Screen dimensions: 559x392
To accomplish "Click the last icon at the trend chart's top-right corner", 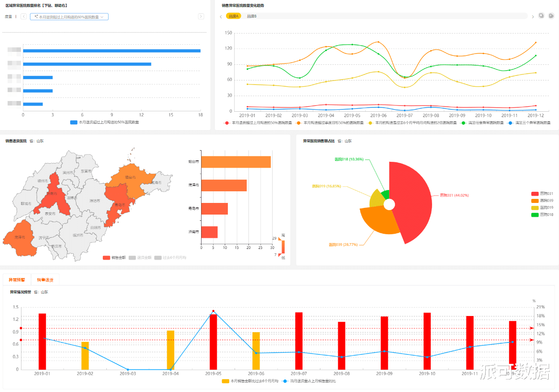I will click(x=551, y=16).
